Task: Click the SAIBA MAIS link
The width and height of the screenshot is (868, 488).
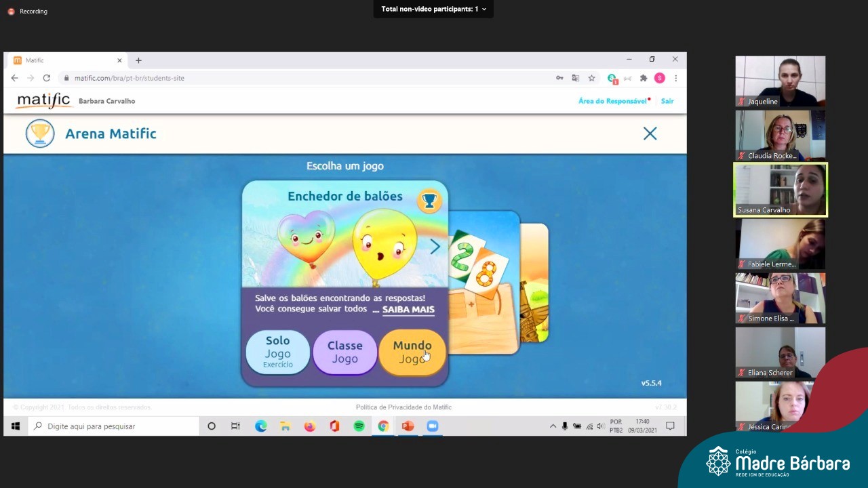Action: point(408,310)
